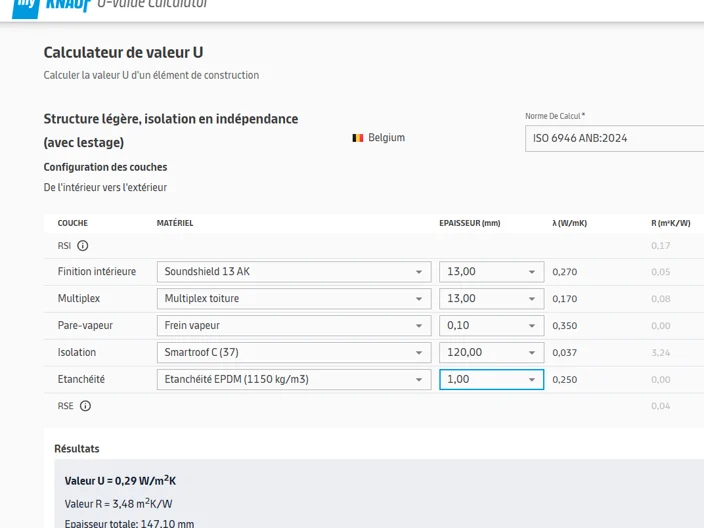
Task: Click the Valeur R = 3,48 result
Action: point(119,504)
